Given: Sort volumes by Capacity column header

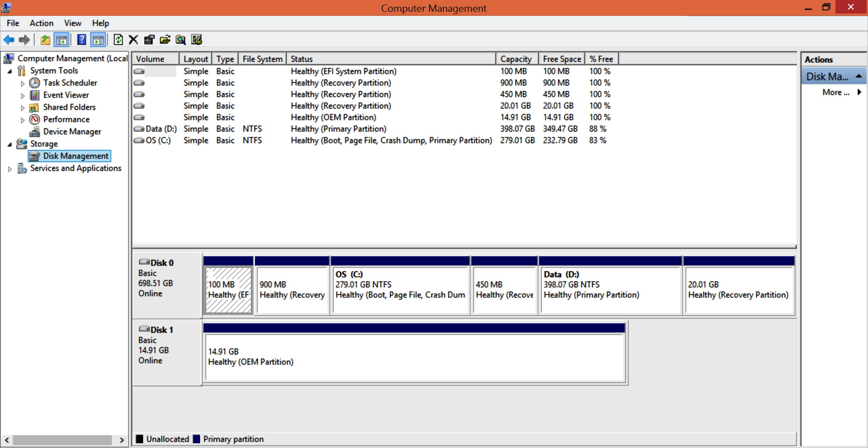Looking at the screenshot, I should point(516,59).
